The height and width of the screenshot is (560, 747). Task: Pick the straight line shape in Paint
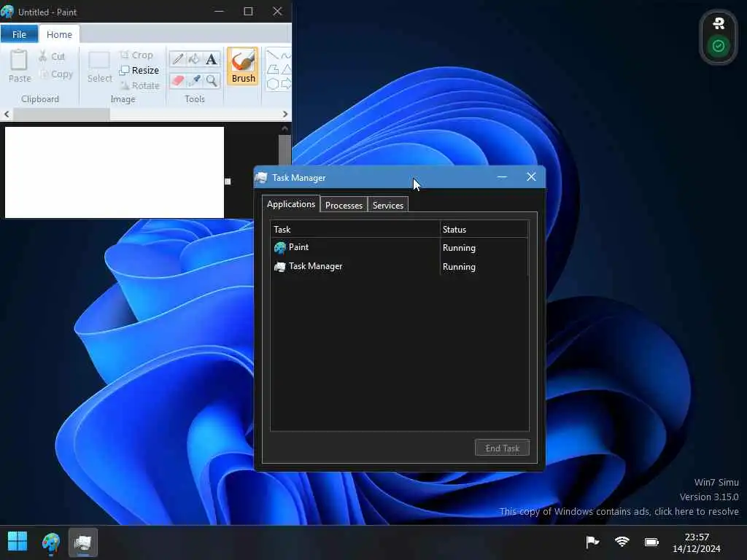click(273, 55)
